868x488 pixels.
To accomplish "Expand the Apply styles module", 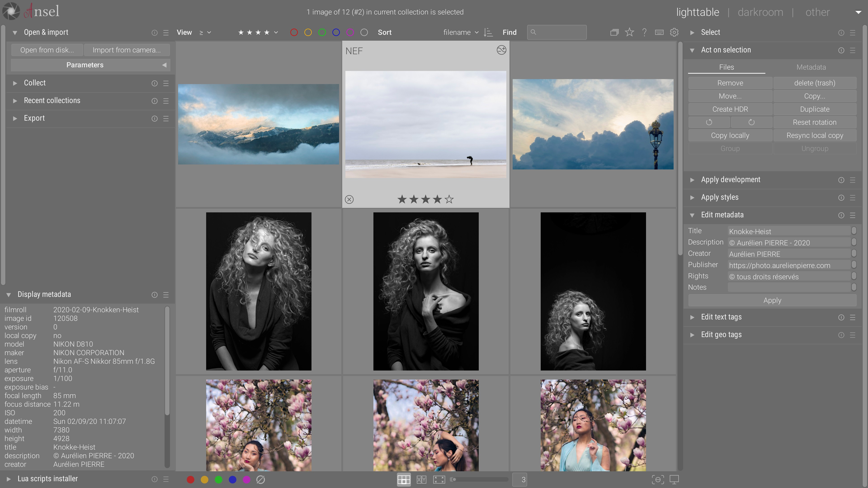I will 719,197.
